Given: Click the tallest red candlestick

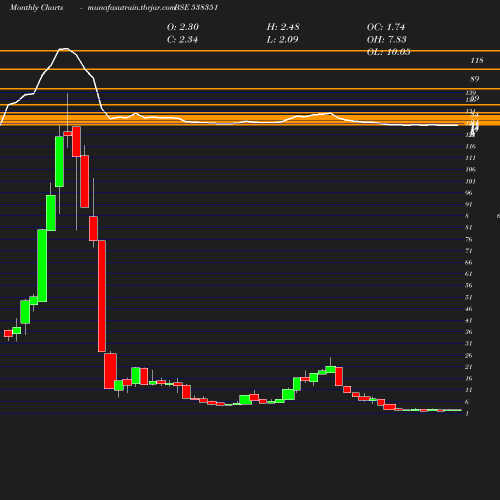Looking at the screenshot, I should point(102,296).
